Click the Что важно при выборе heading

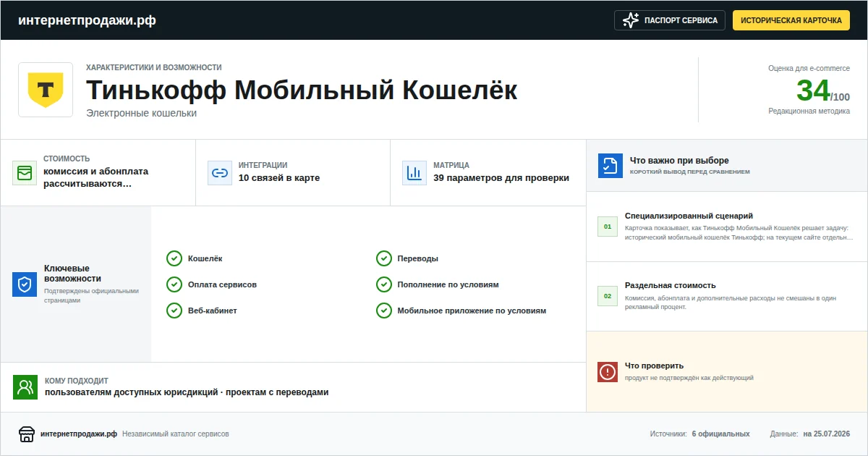[x=679, y=161]
